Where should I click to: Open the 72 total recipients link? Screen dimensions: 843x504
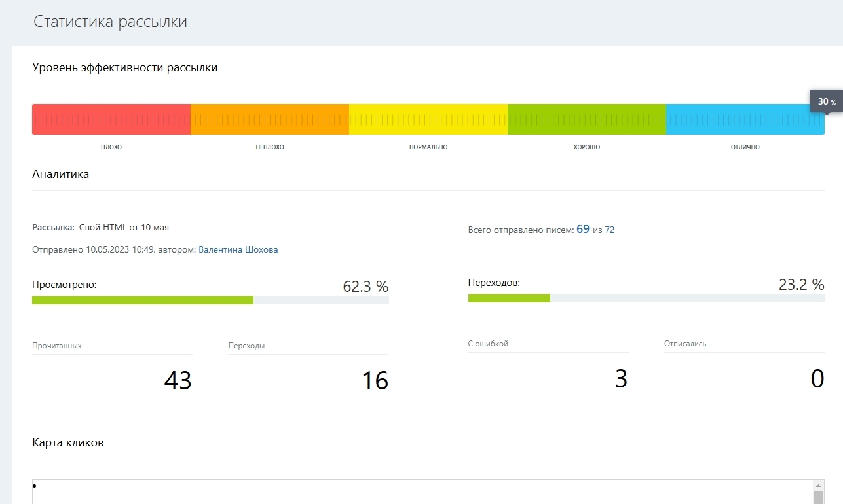pyautogui.click(x=610, y=230)
